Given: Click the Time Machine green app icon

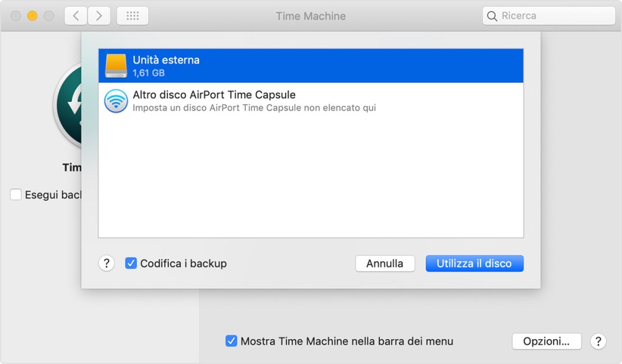Looking at the screenshot, I should pyautogui.click(x=68, y=106).
